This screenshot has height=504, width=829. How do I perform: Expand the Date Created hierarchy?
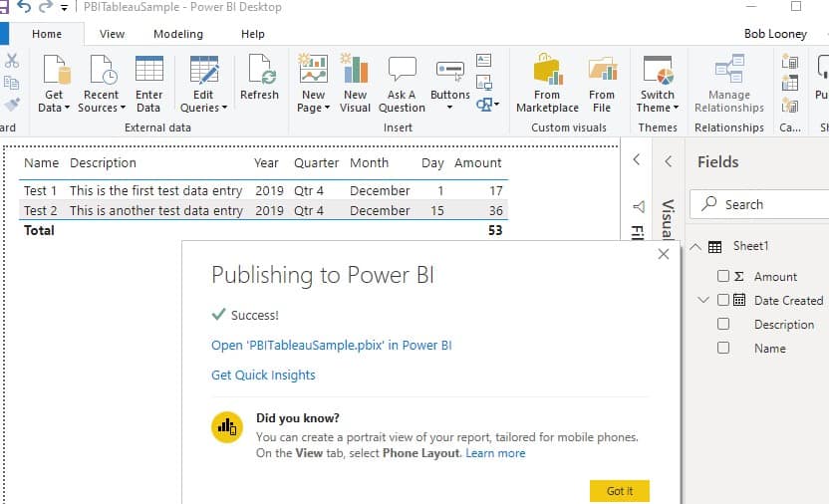tap(704, 300)
